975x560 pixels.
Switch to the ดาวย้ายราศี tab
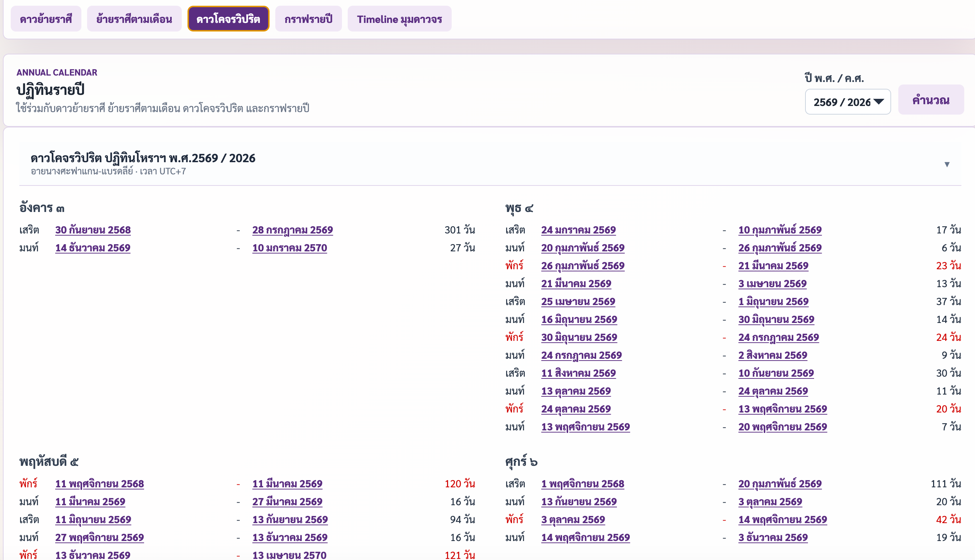click(x=46, y=19)
